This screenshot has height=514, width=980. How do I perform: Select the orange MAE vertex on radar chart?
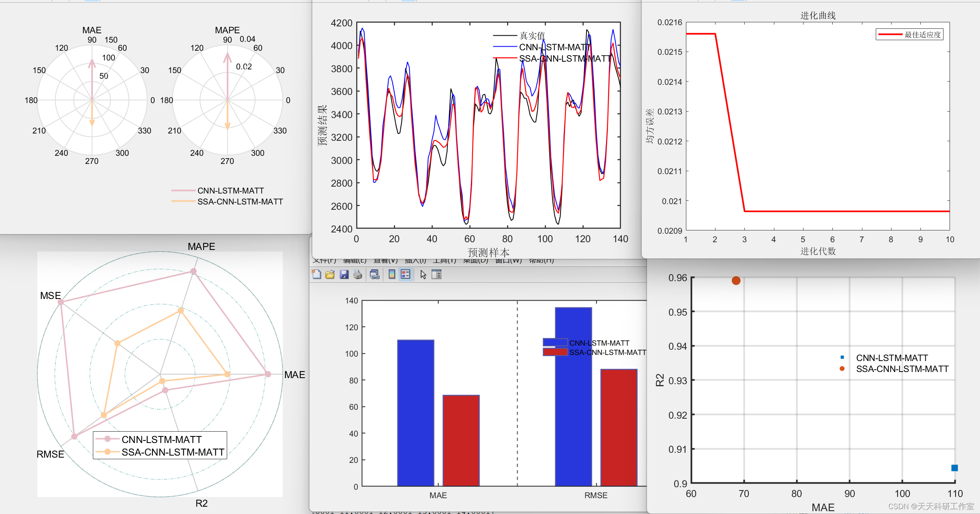(227, 374)
